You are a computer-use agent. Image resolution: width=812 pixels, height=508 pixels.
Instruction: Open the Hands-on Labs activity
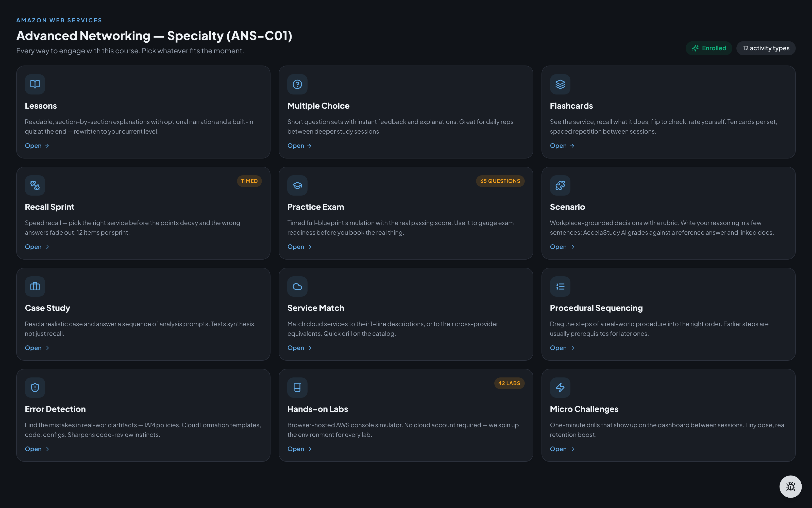pos(299,449)
